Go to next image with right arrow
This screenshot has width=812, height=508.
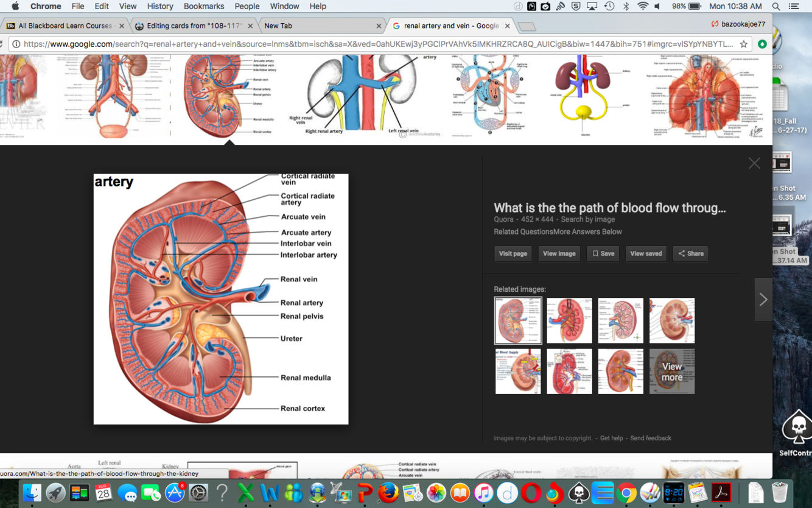763,299
